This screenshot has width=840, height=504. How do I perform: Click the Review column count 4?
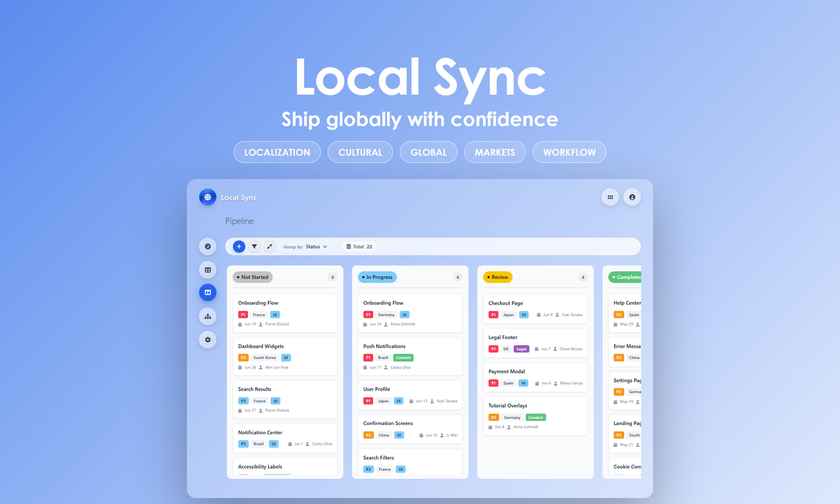click(x=583, y=277)
